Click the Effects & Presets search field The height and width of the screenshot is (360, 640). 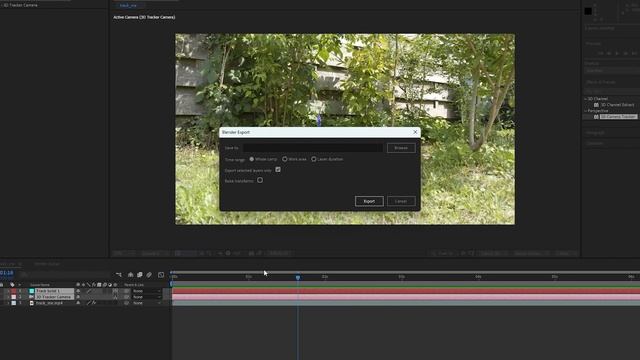612,91
